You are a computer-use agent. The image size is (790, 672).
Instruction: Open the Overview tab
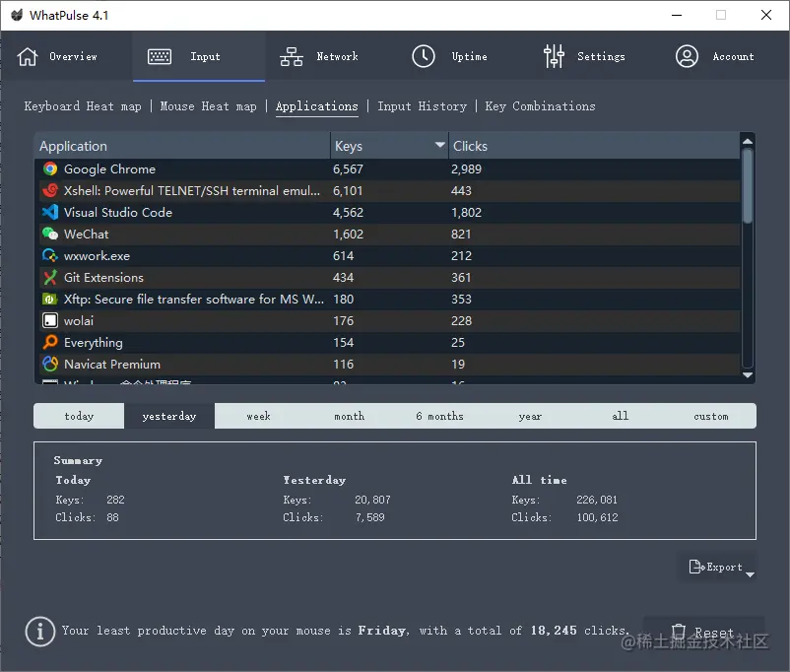(67, 56)
